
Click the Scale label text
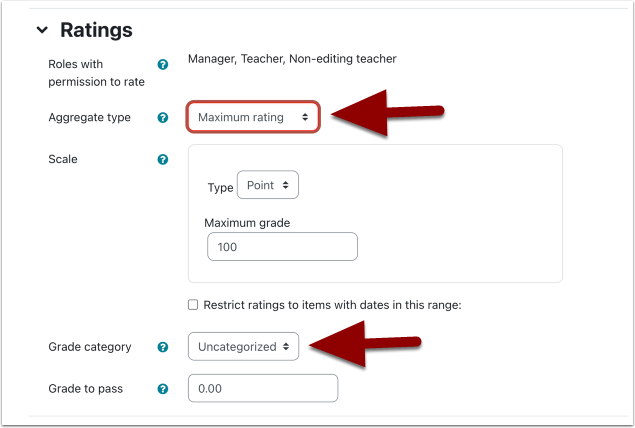tap(62, 160)
